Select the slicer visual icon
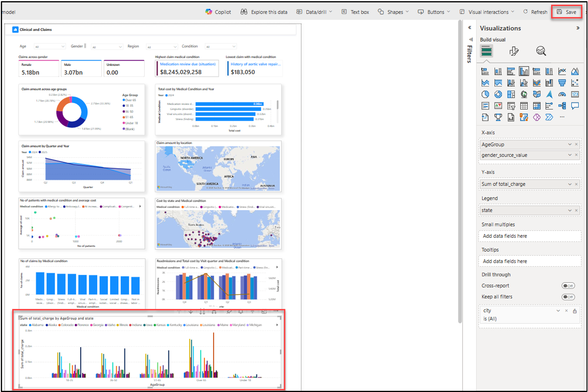Screen dimensions: 588x392 511,106
